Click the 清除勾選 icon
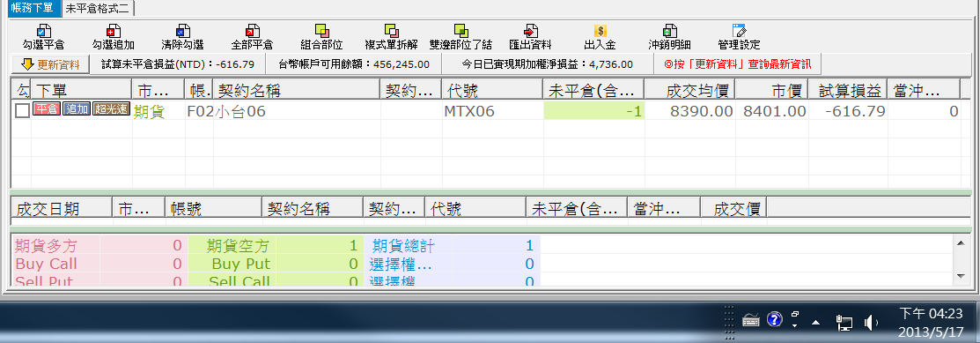980x343 pixels. (182, 31)
